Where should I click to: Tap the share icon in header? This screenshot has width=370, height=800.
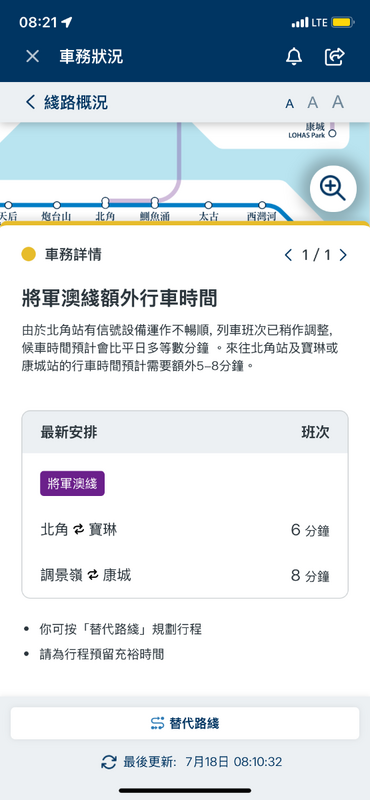tap(335, 56)
